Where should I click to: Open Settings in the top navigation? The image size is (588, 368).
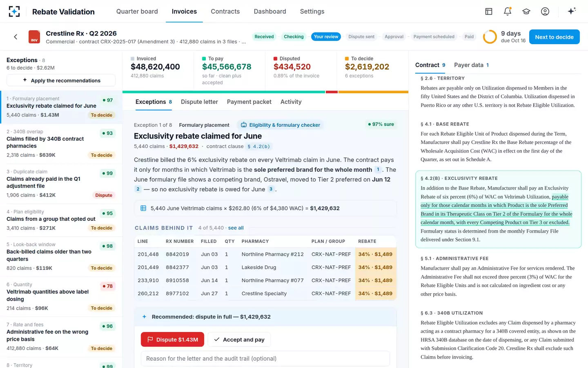click(312, 11)
